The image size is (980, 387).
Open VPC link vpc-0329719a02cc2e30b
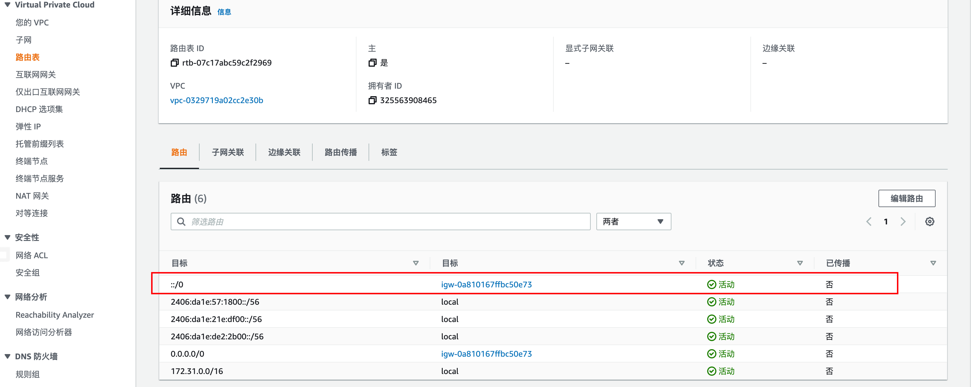click(x=217, y=100)
